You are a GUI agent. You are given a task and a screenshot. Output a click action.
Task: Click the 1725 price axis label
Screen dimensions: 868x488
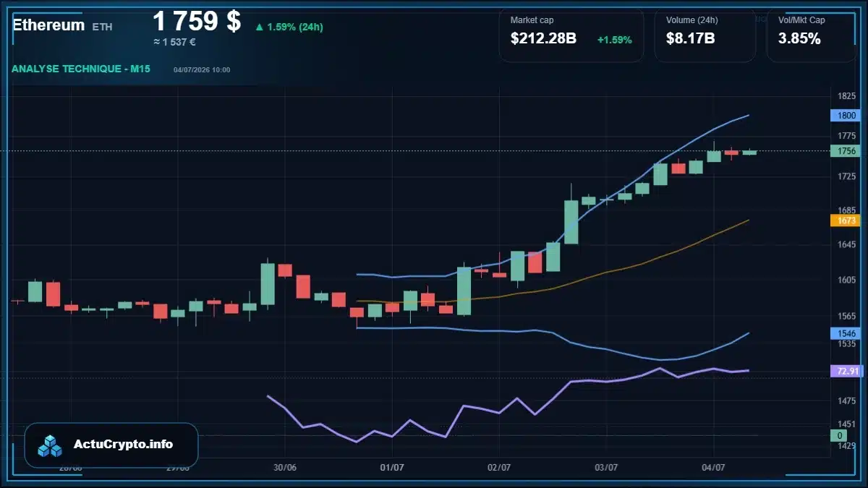(x=846, y=176)
